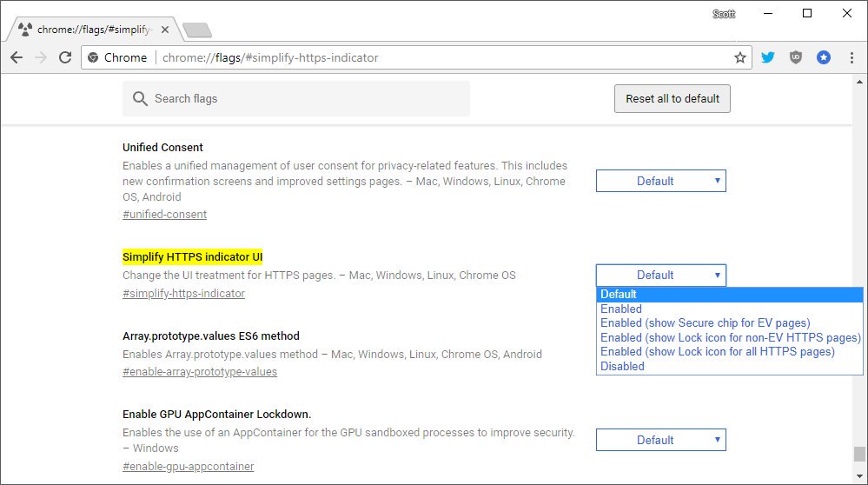Click the magnifier icon in Search flags
Viewport: 868px width, 485px height.
click(x=140, y=99)
